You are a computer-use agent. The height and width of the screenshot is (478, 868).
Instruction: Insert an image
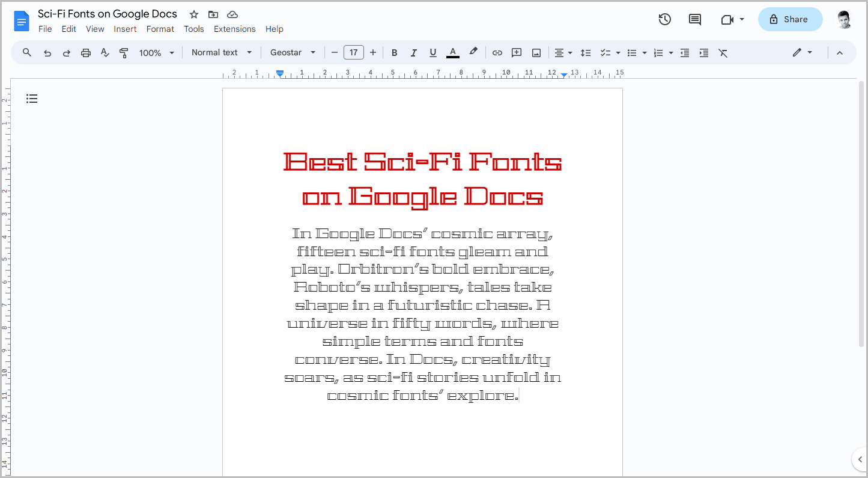point(535,52)
